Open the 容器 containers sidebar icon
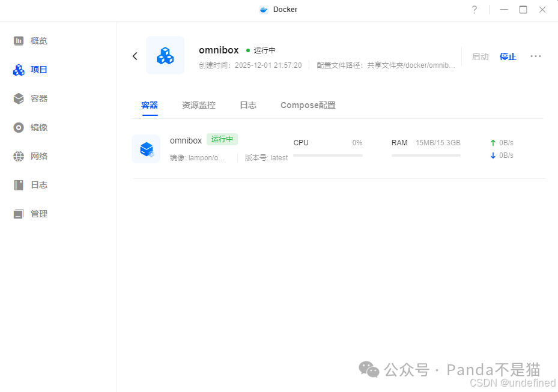 (19, 98)
